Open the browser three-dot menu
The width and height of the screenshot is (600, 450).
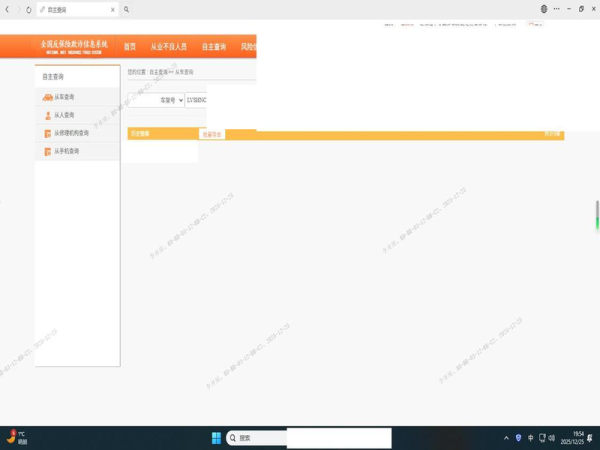point(557,9)
